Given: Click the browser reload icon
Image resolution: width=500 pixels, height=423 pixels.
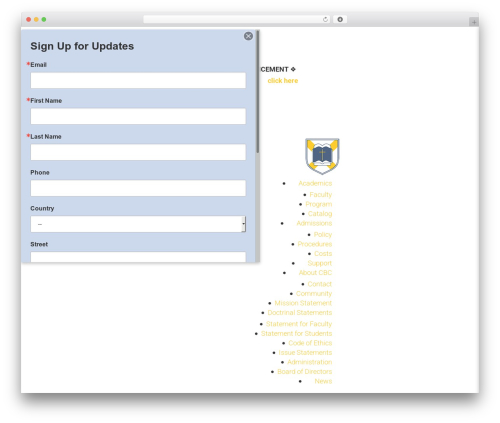Looking at the screenshot, I should point(325,19).
